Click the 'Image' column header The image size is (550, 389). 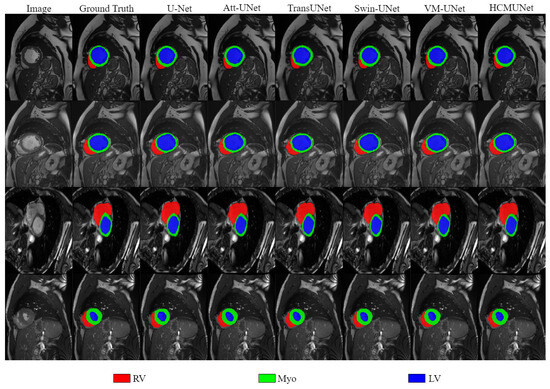[39, 8]
